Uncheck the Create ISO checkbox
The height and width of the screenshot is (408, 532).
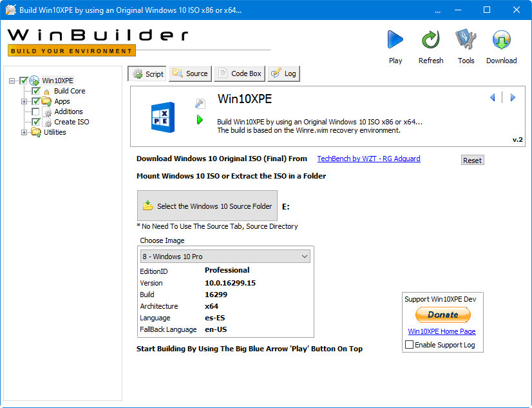pyautogui.click(x=36, y=122)
